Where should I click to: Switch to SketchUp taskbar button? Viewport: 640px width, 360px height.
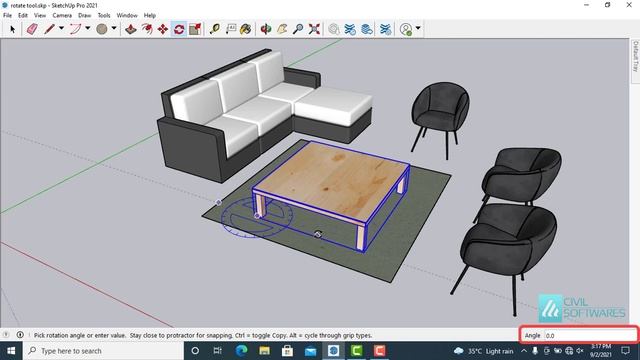(333, 351)
